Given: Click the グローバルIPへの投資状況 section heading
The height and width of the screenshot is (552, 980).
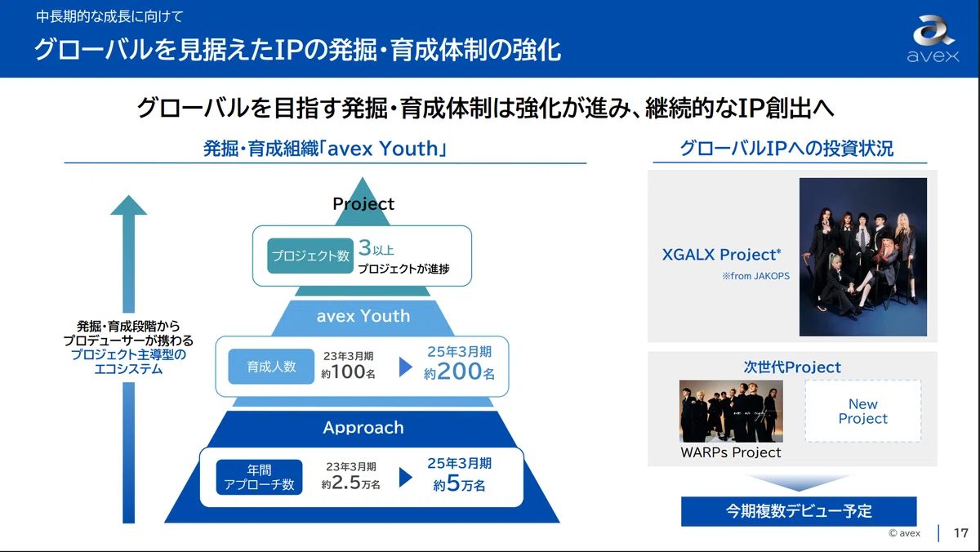Looking at the screenshot, I should coord(786,149).
